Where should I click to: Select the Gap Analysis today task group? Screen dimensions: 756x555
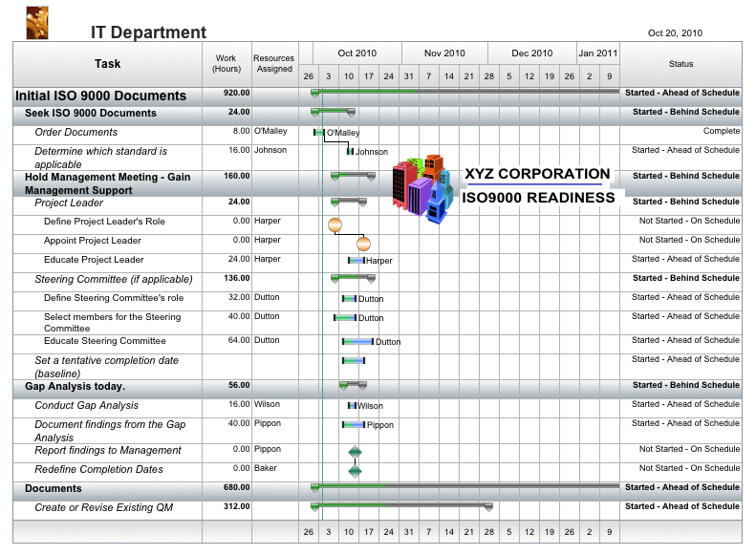pyautogui.click(x=75, y=386)
